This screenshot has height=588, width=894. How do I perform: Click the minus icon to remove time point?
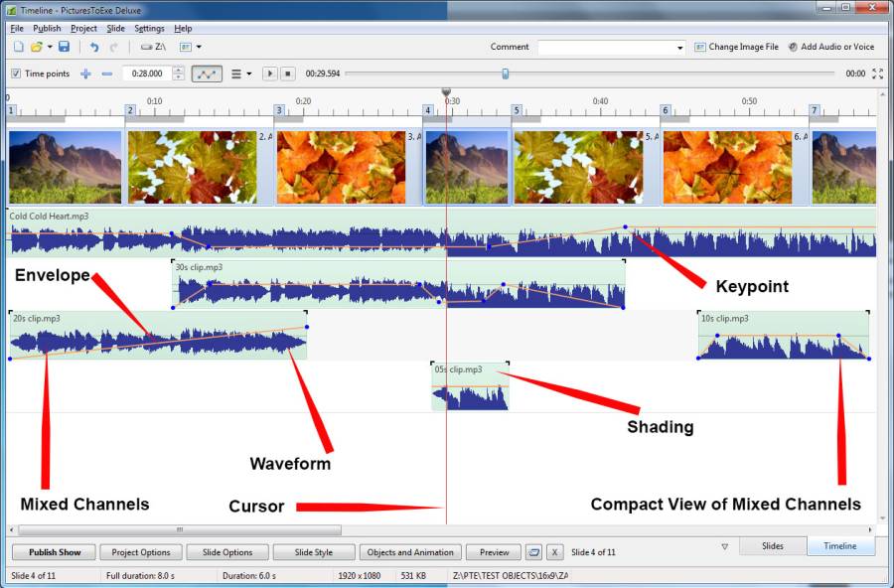[x=107, y=73]
